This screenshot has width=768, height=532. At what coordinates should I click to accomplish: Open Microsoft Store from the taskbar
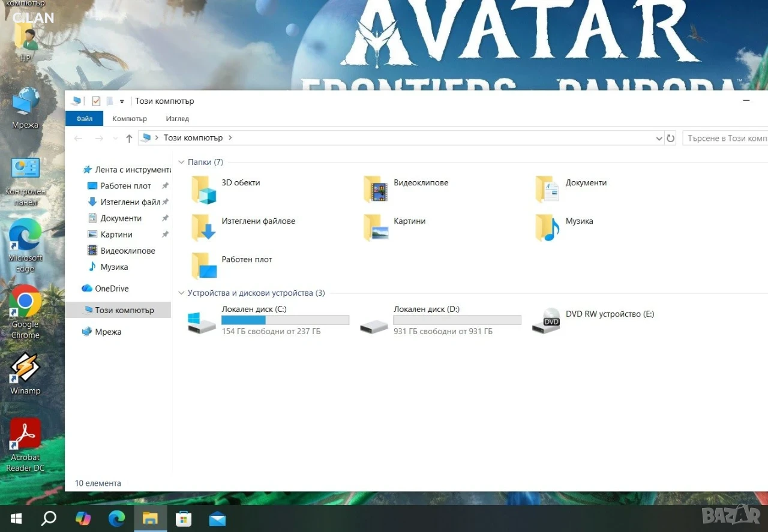(183, 518)
